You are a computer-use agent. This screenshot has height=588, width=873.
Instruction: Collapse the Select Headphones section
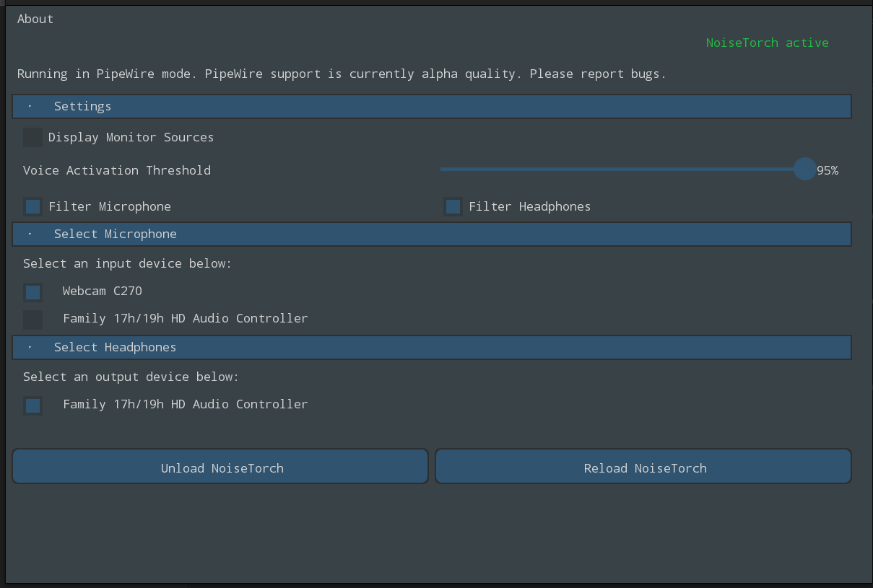432,348
